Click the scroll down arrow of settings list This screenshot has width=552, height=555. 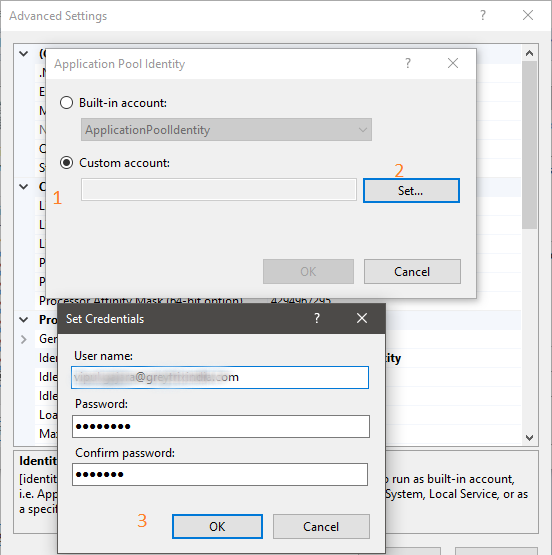529,438
